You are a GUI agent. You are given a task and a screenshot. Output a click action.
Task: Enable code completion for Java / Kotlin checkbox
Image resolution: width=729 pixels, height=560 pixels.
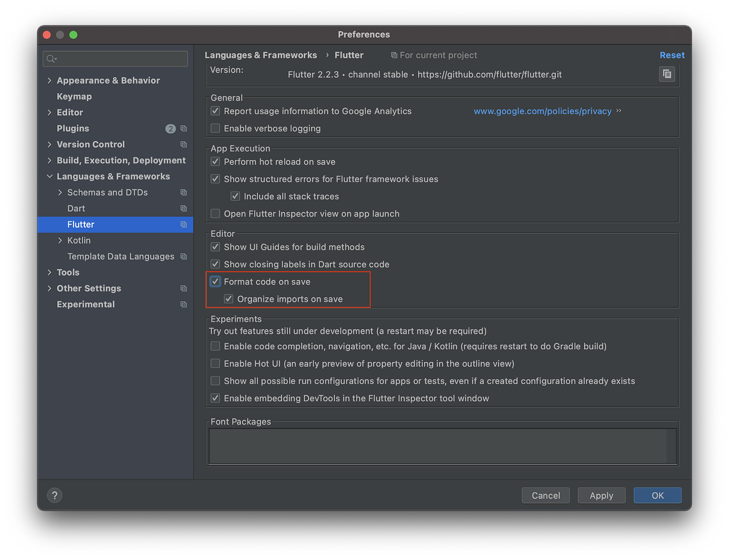point(215,346)
